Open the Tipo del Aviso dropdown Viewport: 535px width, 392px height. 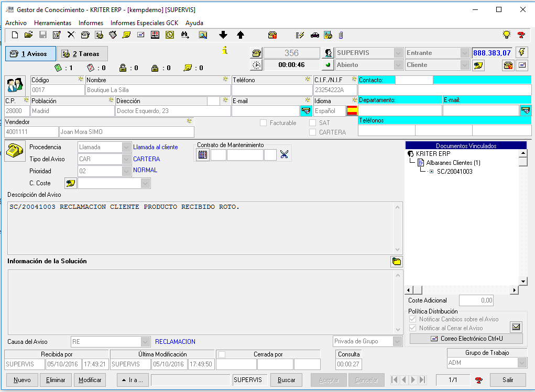pos(126,159)
